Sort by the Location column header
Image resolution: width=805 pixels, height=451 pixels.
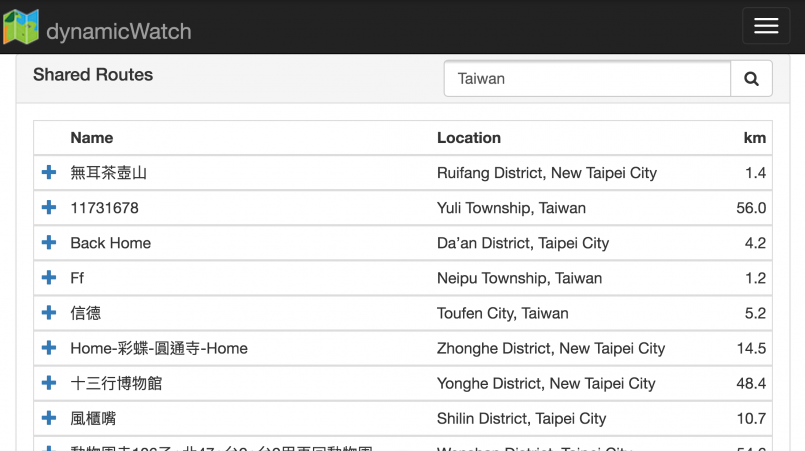coord(468,138)
